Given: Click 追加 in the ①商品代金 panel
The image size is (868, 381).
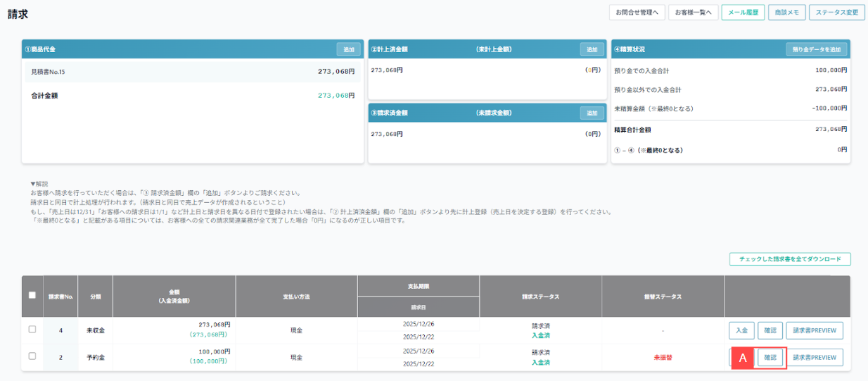Looking at the screenshot, I should [x=348, y=49].
